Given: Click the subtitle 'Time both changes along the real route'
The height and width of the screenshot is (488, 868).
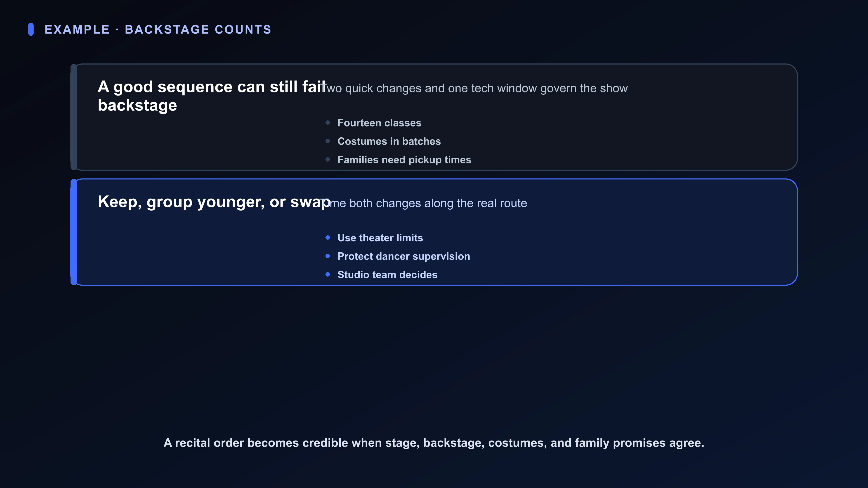Looking at the screenshot, I should coord(424,203).
